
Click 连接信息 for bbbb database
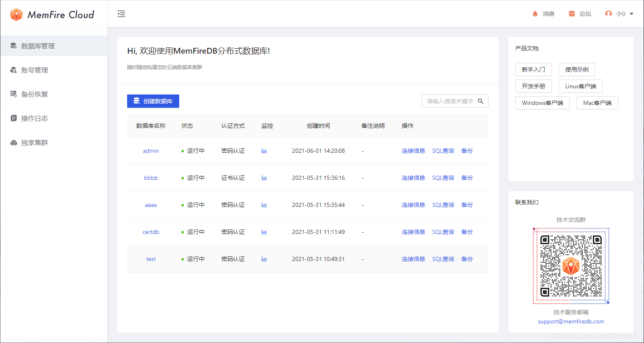413,178
